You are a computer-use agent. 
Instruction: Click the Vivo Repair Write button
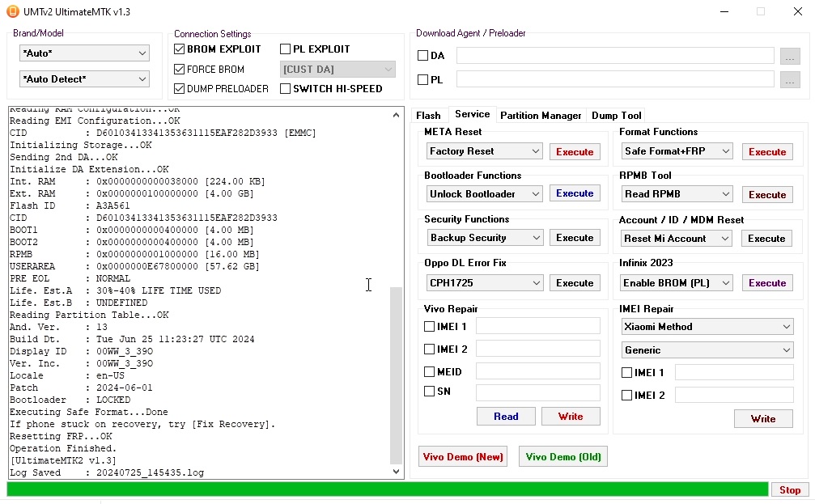click(571, 416)
